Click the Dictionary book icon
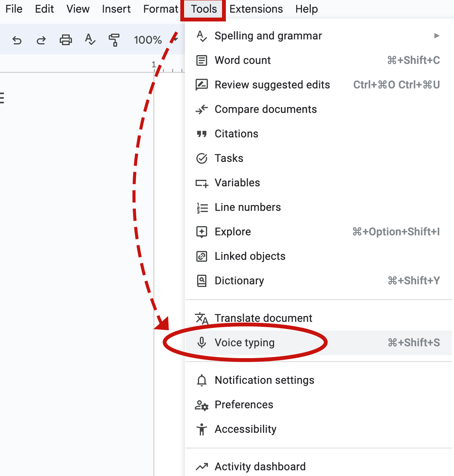Screen dimensions: 454x476 coord(202,281)
